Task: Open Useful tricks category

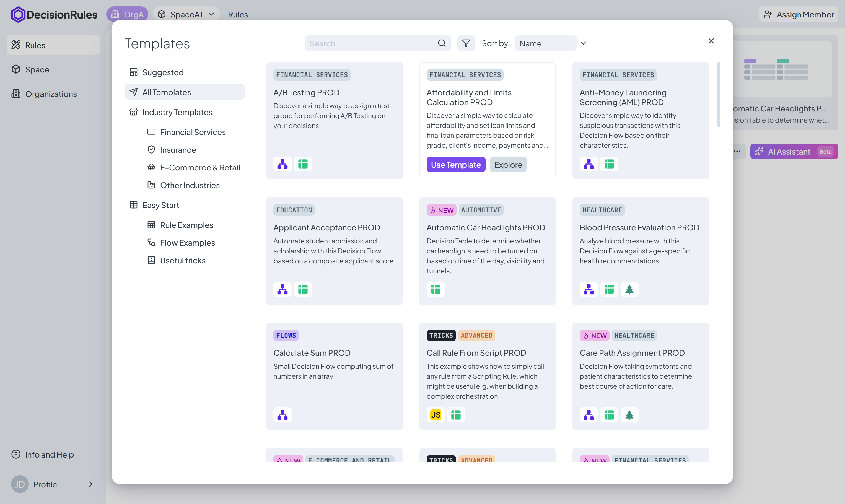Action: [x=182, y=260]
